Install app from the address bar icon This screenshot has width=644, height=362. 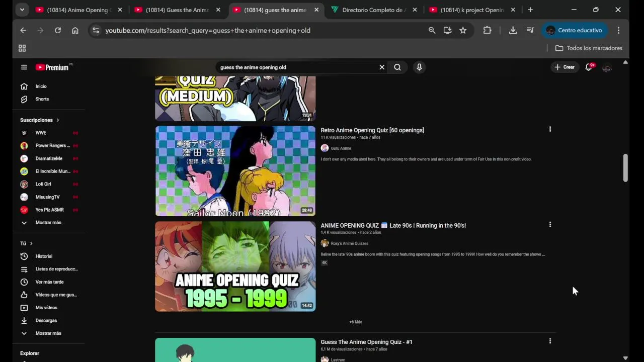point(447,30)
